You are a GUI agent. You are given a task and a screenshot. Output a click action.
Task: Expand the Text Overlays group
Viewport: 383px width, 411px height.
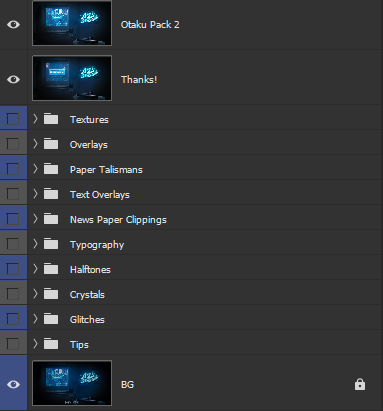coord(35,194)
